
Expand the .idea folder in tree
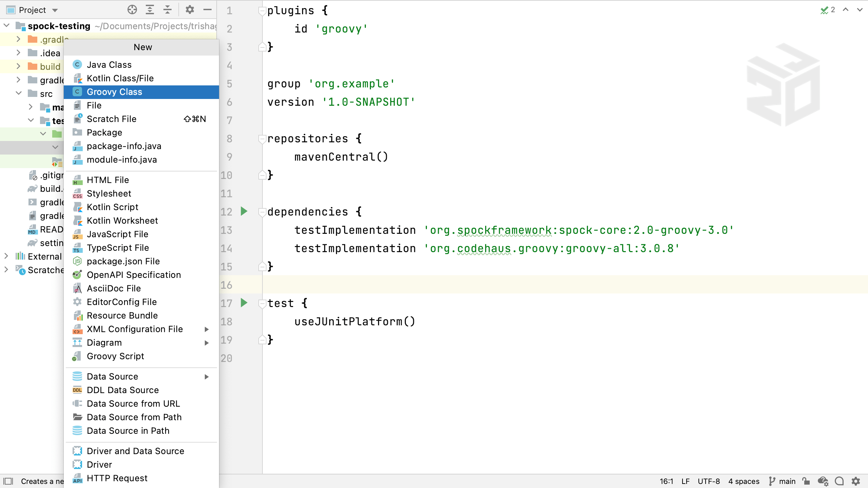pyautogui.click(x=19, y=53)
